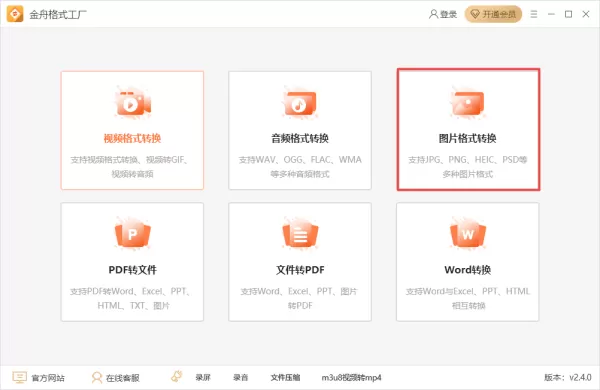This screenshot has height=390, width=600.
Task: Click the headset person icon for 在线客服
Action: coord(97,377)
